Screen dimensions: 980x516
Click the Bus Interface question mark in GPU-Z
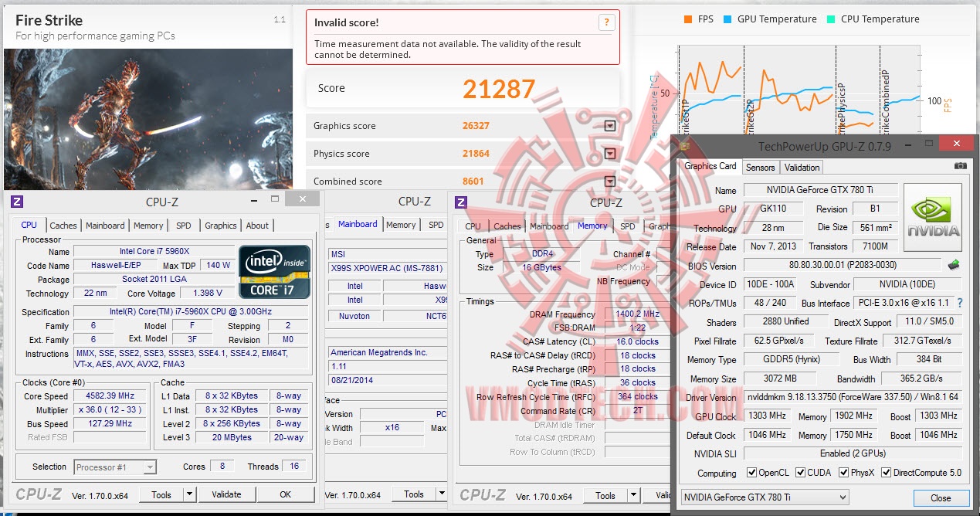(x=960, y=304)
